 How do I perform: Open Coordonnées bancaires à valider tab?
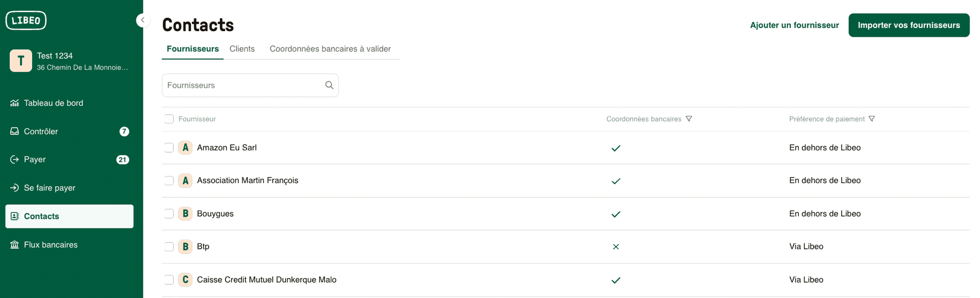tap(330, 49)
